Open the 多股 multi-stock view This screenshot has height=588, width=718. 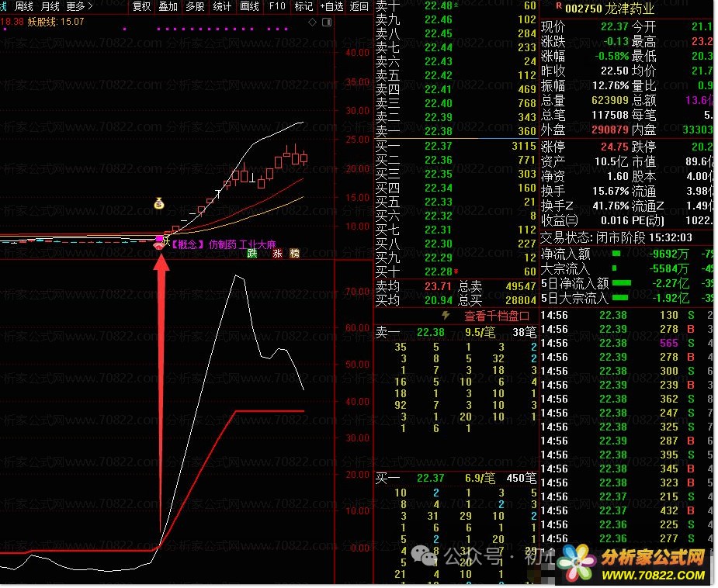point(195,6)
